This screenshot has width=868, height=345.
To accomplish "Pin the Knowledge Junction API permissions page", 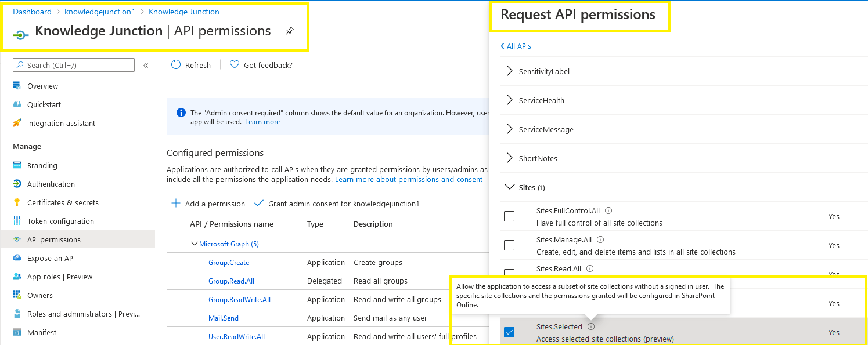I will [x=289, y=31].
